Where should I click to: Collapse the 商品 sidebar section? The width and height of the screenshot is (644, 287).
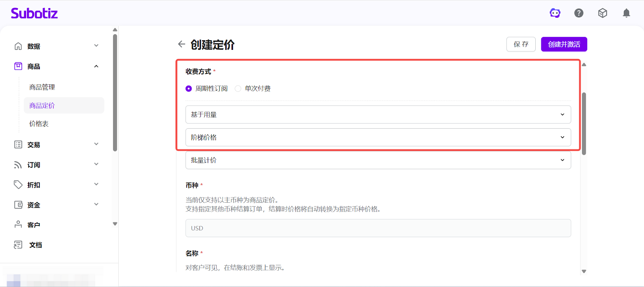[96, 66]
